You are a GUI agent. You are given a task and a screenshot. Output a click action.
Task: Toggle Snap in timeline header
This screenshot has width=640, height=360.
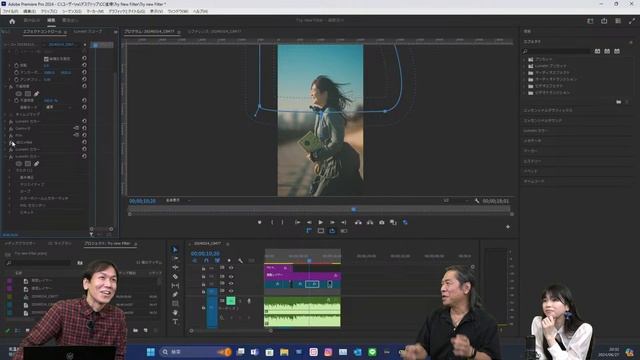pyautogui.click(x=206, y=260)
